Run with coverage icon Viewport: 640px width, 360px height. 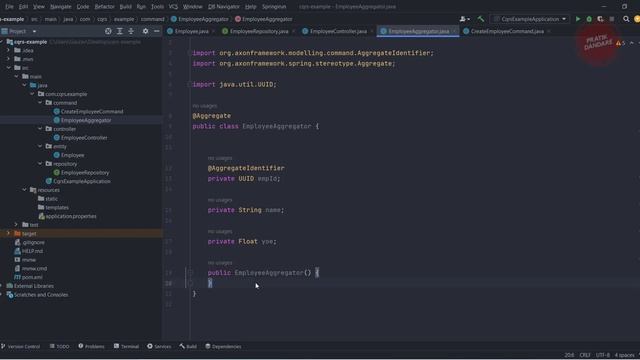(600, 19)
